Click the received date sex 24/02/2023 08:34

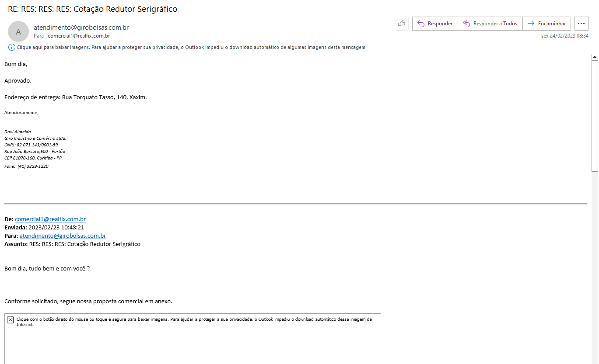[x=564, y=36]
